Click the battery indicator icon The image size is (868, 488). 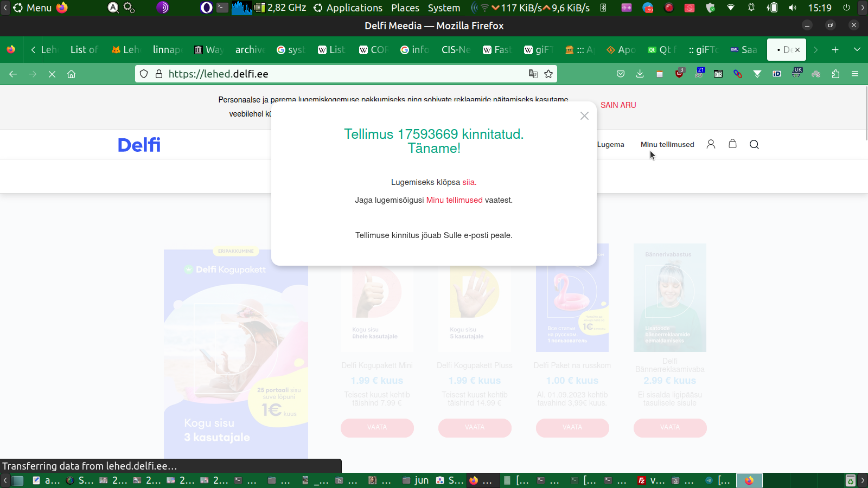772,8
